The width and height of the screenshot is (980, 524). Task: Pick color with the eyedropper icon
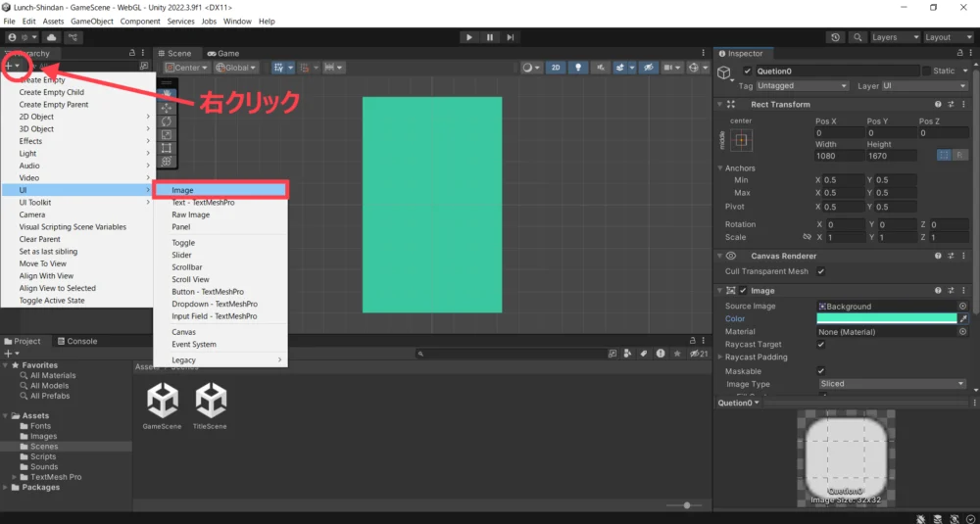coord(963,319)
